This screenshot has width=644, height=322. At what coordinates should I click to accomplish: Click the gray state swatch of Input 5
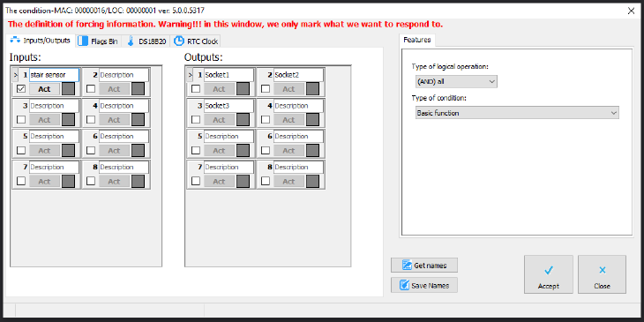68,150
